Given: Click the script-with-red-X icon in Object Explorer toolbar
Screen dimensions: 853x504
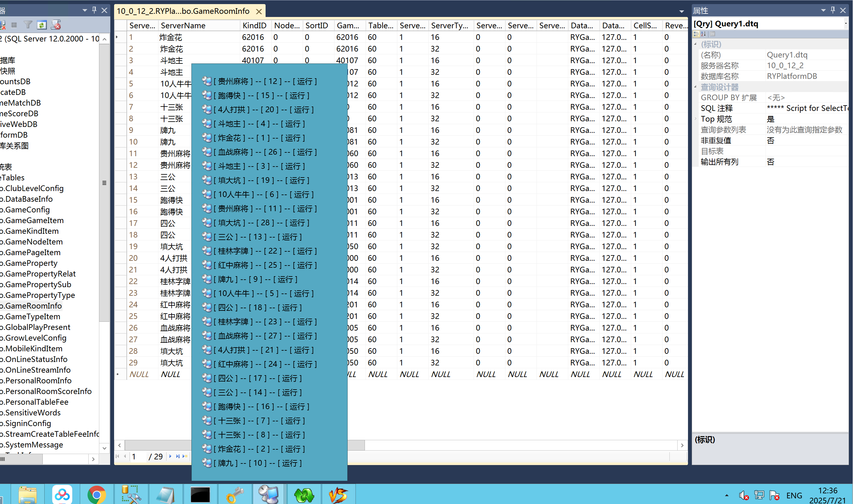Looking at the screenshot, I should coord(56,25).
